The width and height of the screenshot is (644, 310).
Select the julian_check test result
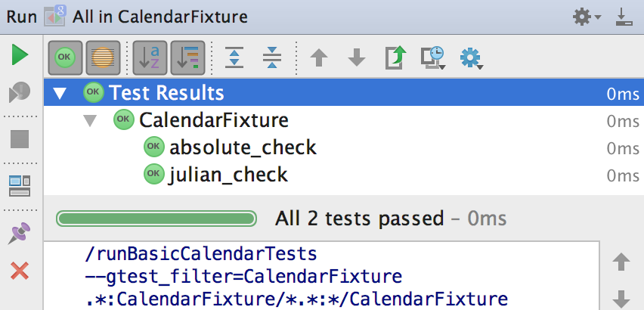228,175
